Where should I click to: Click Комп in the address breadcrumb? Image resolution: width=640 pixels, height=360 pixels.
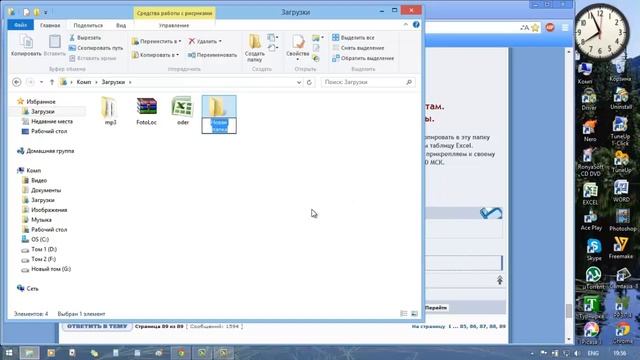coord(84,82)
